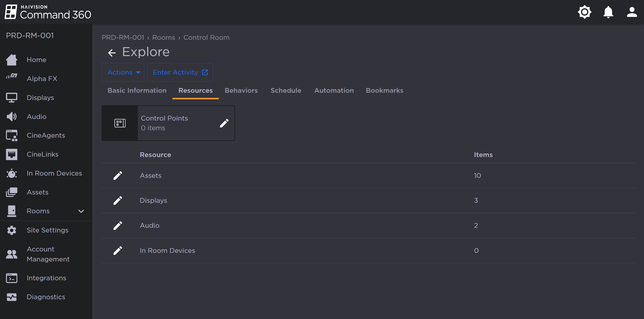644x319 pixels.
Task: Expand the Actions dropdown
Action: tap(123, 72)
